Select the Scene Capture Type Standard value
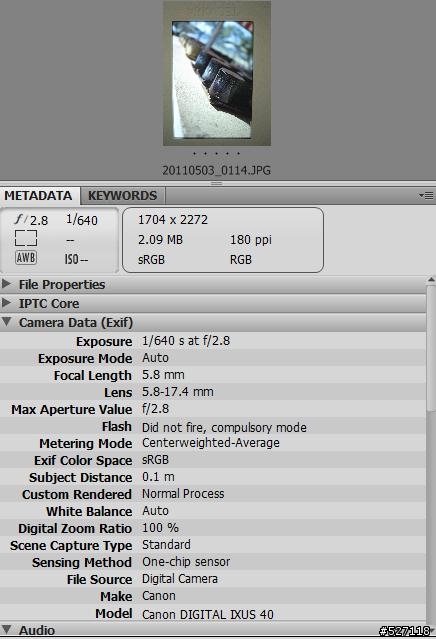This screenshot has width=436, height=639. (x=166, y=544)
